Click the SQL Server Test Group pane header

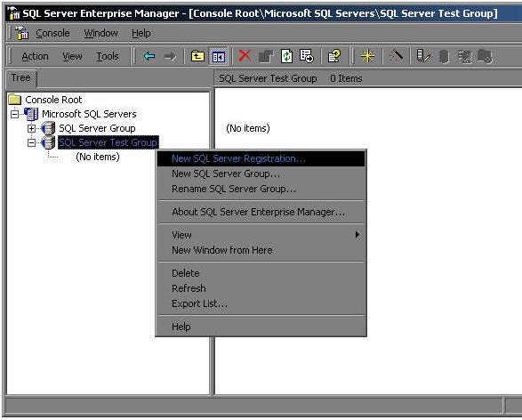[x=268, y=78]
